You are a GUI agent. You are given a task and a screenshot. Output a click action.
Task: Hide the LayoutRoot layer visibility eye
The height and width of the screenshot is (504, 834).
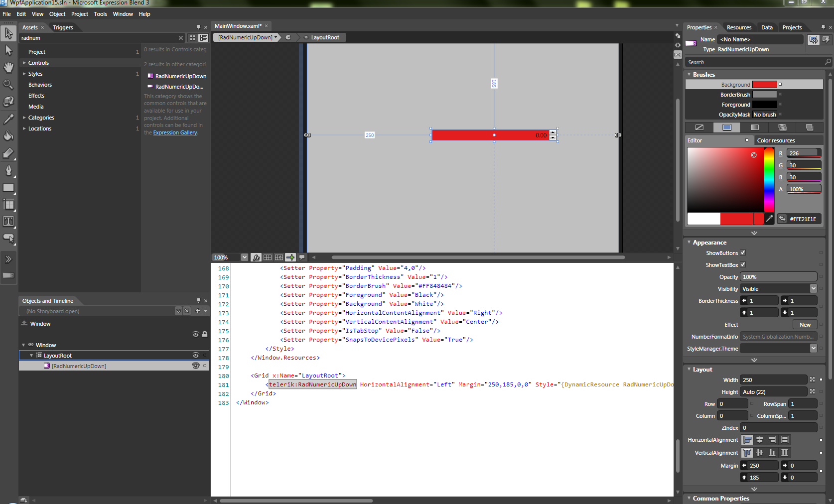point(195,356)
